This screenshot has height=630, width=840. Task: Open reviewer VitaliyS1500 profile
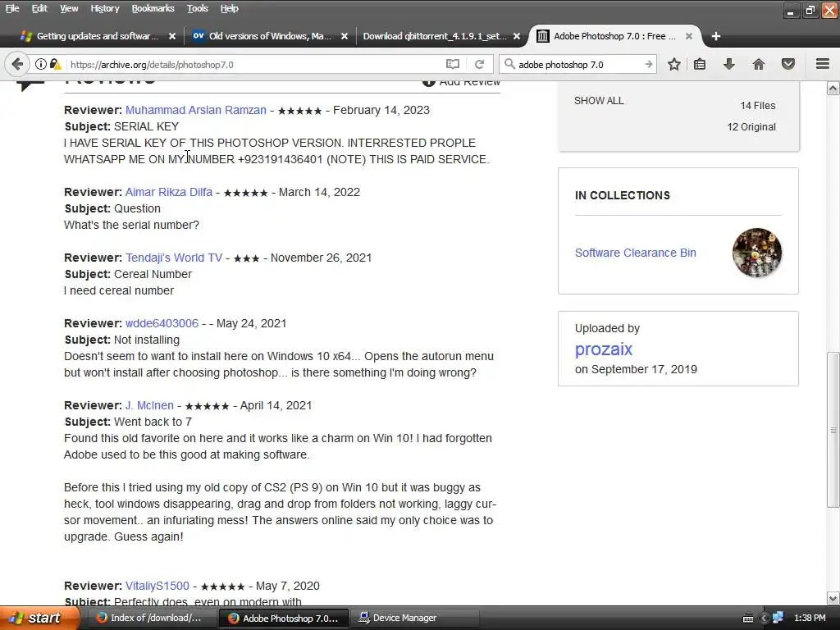(x=157, y=586)
